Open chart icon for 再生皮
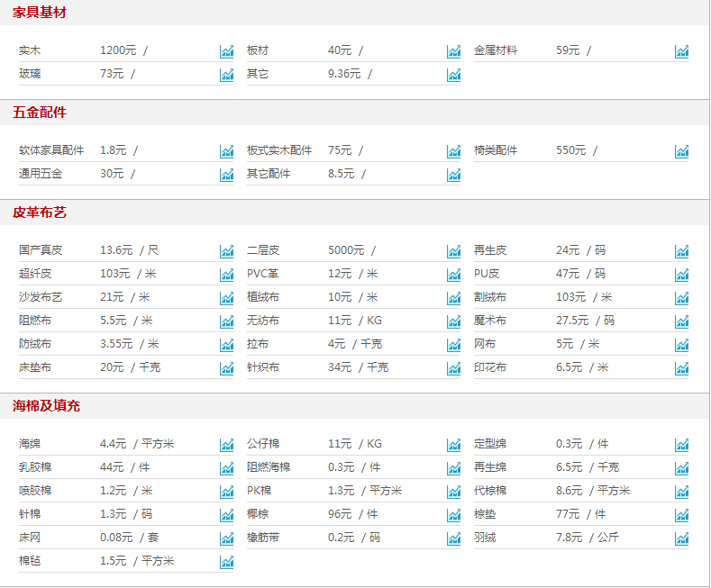Screen dimensions: 711x588 click(681, 251)
